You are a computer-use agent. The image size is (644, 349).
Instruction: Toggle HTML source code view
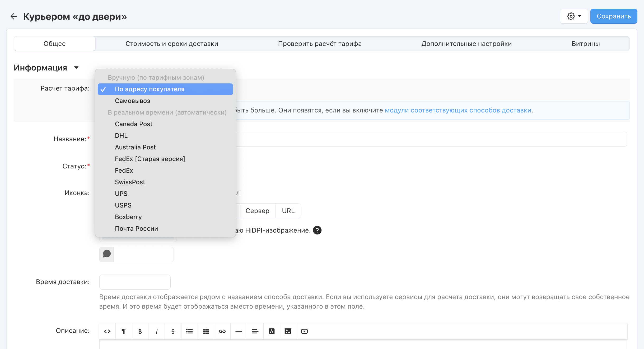(x=107, y=331)
